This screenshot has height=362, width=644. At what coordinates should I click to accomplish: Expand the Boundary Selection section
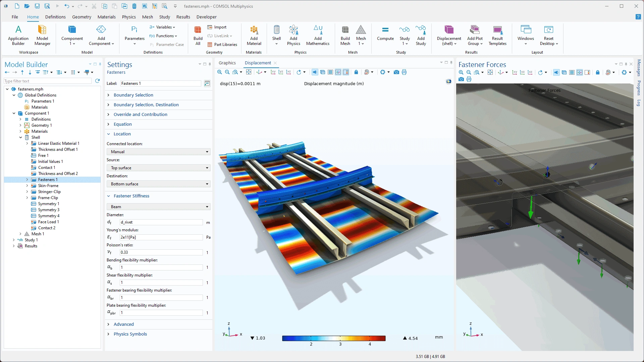pyautogui.click(x=133, y=95)
